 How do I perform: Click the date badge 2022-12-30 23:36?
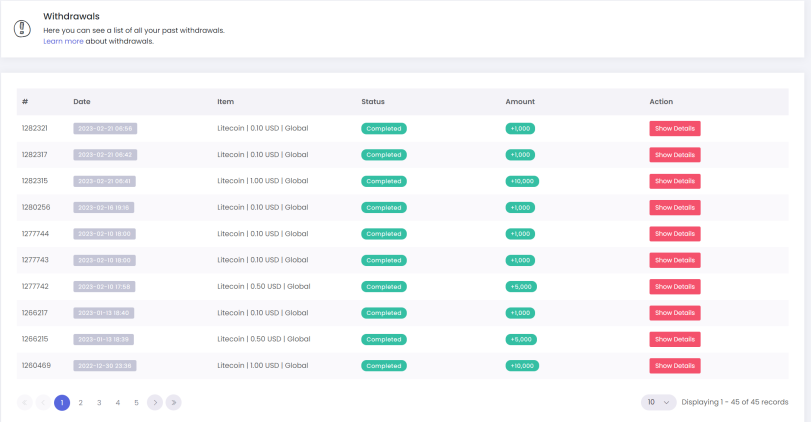click(x=105, y=366)
